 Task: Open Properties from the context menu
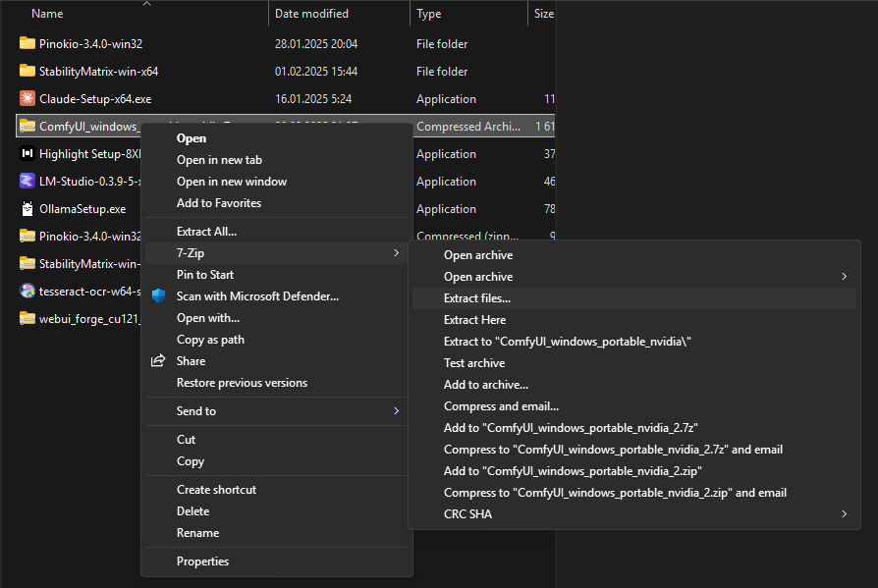pos(202,561)
